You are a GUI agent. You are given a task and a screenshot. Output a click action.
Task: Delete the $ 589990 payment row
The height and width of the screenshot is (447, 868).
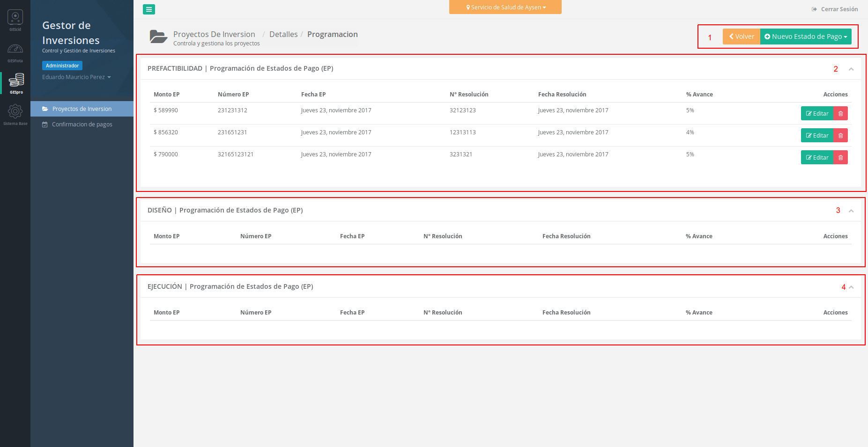[x=840, y=114]
